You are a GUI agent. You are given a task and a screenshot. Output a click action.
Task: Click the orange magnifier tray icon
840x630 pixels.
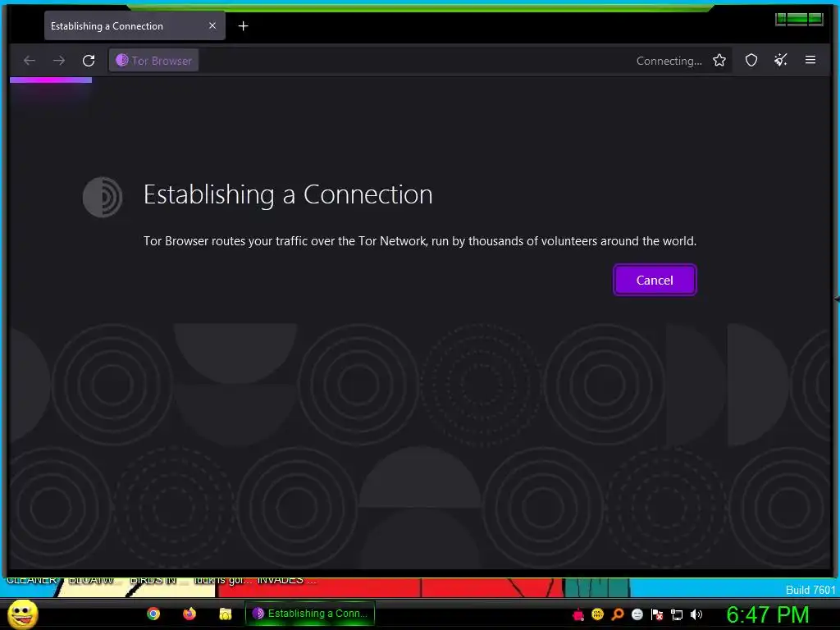pos(618,614)
